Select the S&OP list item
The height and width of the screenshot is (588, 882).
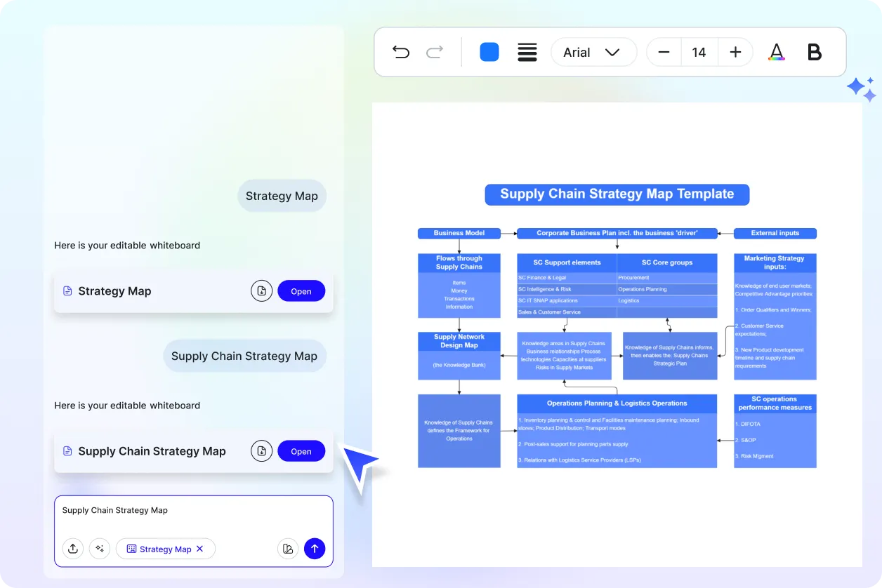[x=746, y=440]
